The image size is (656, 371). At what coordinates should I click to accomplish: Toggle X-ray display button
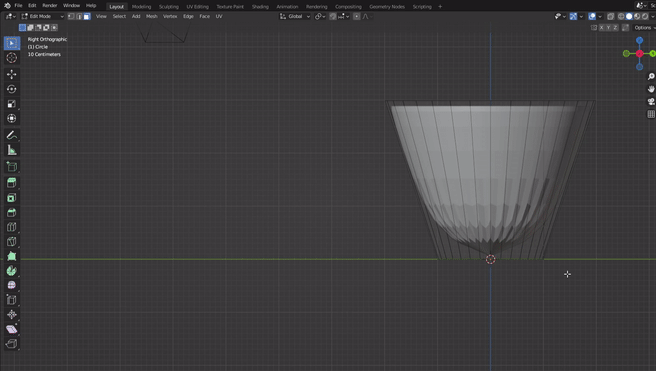click(610, 16)
